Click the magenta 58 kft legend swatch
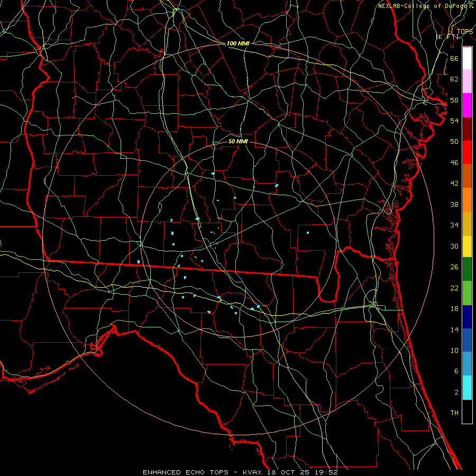This screenshot has width=476, height=476. point(467,105)
